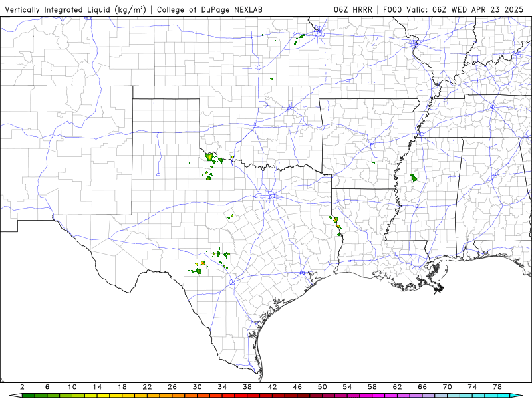Click the "F000 Valid: 06Z WED APR 23 2025" text
The height and width of the screenshot is (399, 532).
454,9
